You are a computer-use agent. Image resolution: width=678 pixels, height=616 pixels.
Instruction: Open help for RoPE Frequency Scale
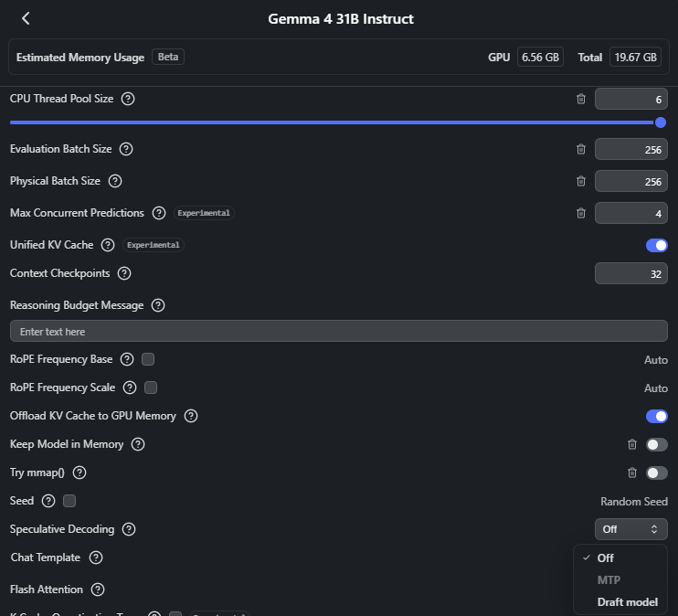click(x=129, y=388)
